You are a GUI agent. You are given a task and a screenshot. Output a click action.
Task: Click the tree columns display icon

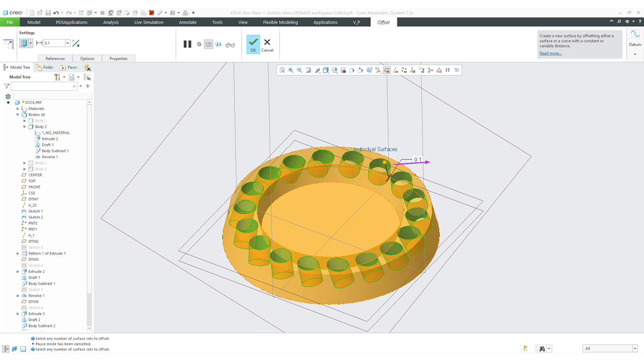point(71,77)
